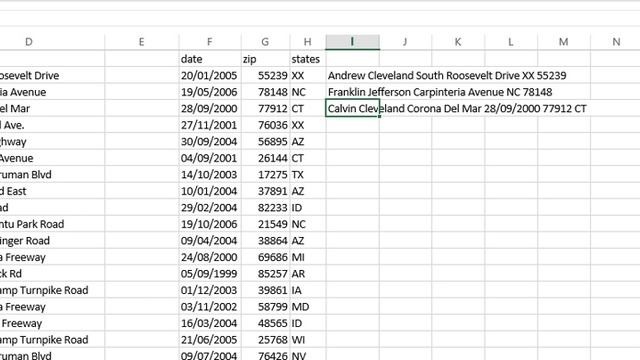Select cell with date 30/09/2004

point(210,142)
